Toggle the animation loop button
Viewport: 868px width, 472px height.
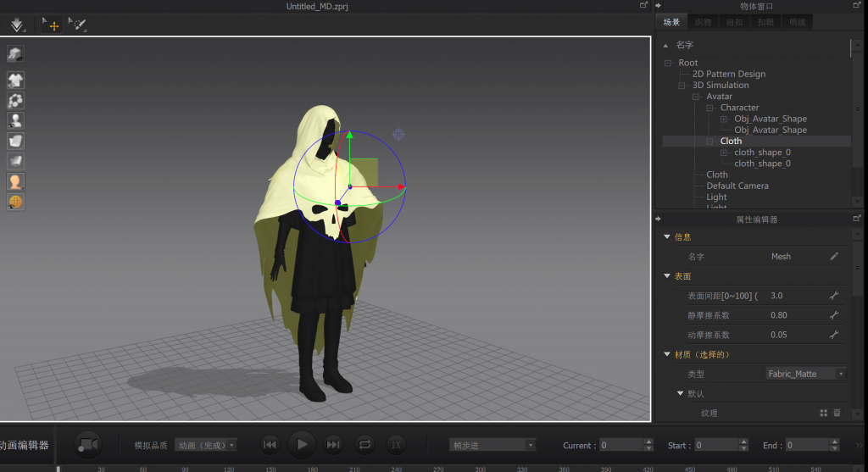coord(364,444)
